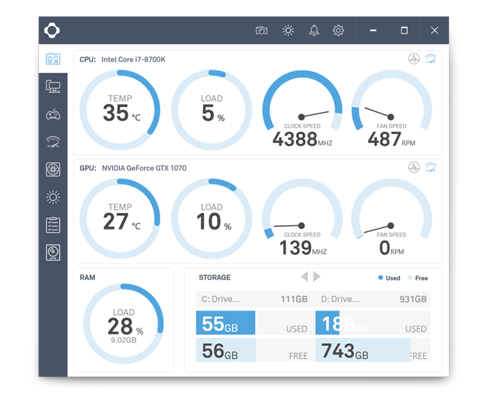Open the overclocking gauge icon in sidebar

coord(53,142)
